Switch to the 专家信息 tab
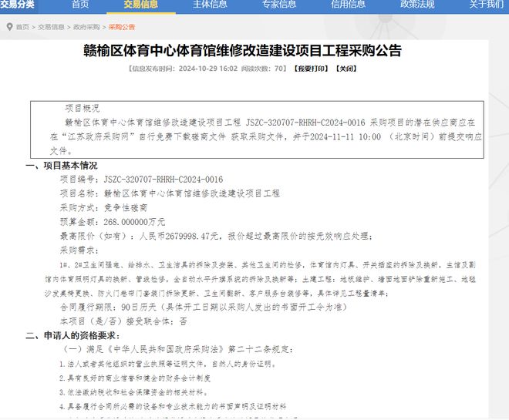Viewport: 509px width, 420px height. click(279, 4)
